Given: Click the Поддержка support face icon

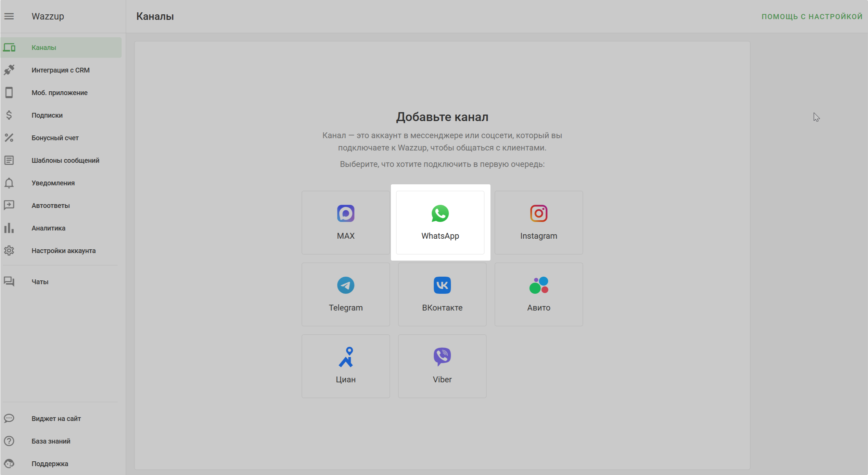Looking at the screenshot, I should point(9,464).
